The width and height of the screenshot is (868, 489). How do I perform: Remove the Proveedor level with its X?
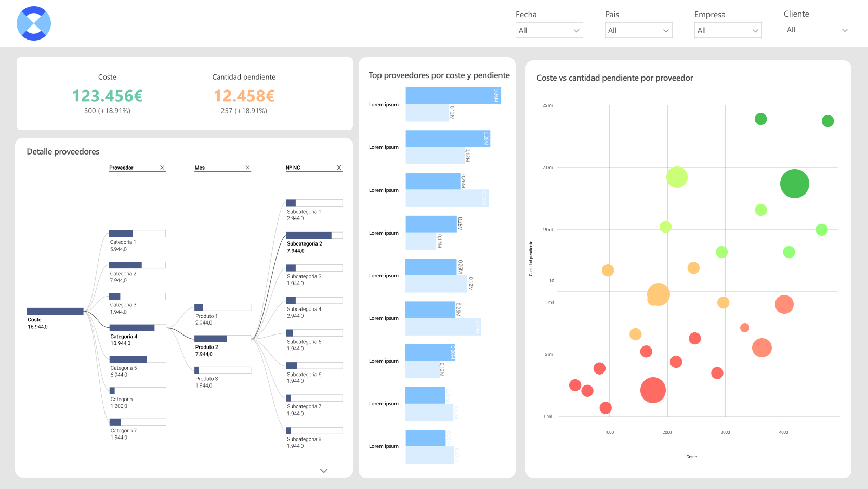click(162, 168)
